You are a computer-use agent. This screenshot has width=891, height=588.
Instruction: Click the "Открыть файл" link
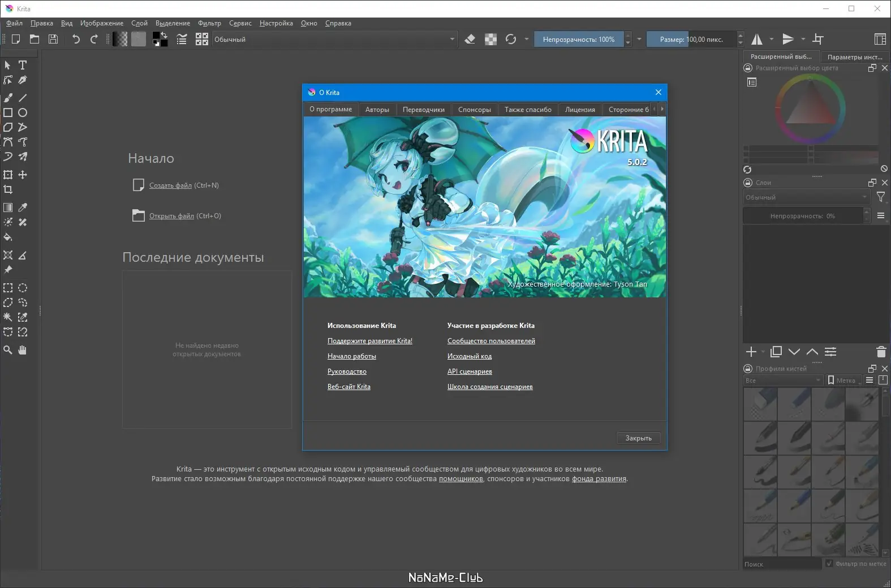(171, 216)
